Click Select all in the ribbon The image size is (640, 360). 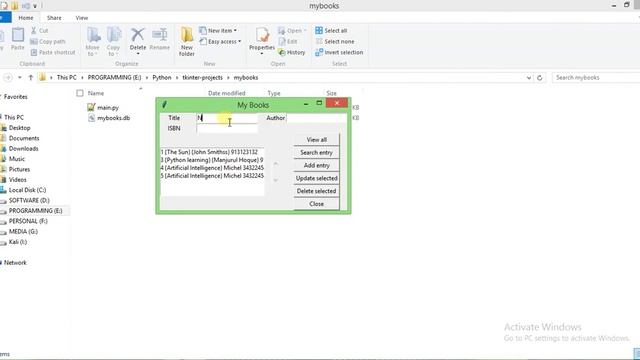click(x=331, y=31)
